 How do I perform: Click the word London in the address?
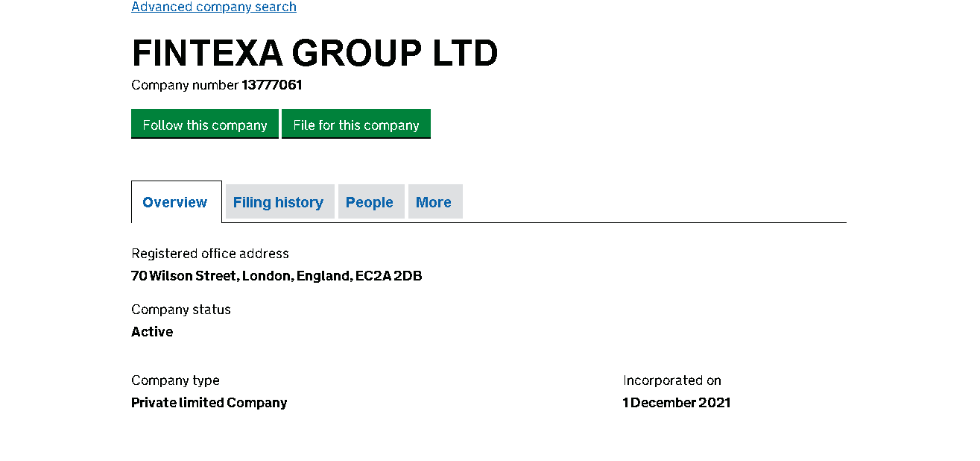[x=266, y=276]
